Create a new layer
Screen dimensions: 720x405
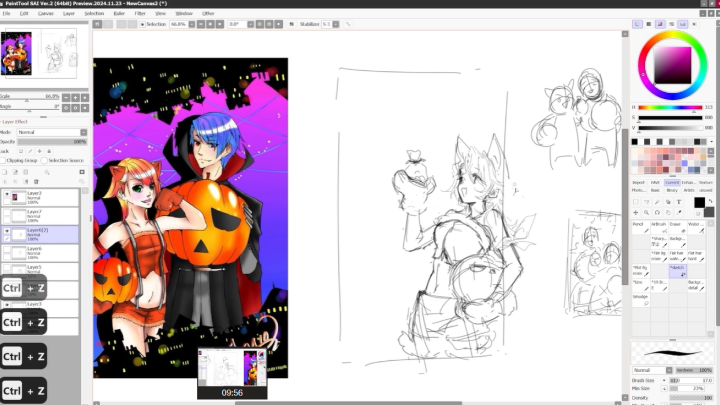coord(5,172)
